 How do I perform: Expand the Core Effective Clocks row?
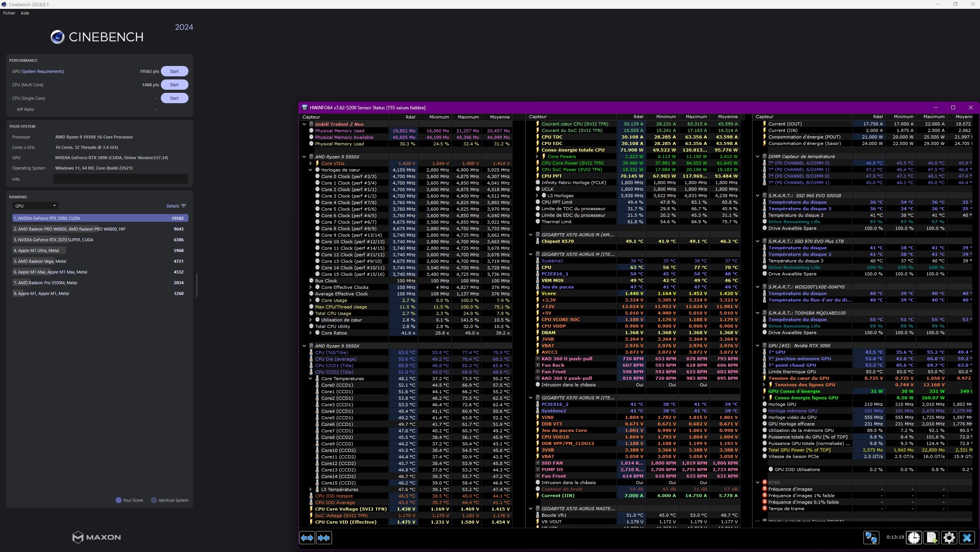tap(311, 287)
